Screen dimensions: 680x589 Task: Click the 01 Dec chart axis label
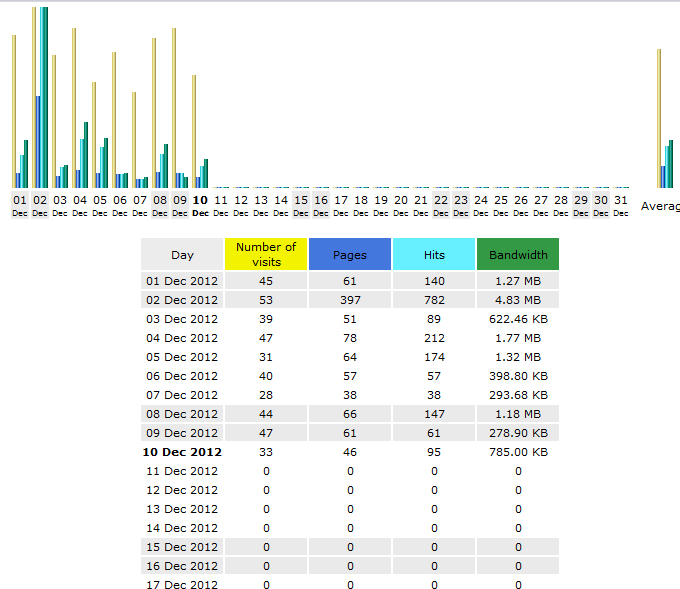(x=20, y=205)
